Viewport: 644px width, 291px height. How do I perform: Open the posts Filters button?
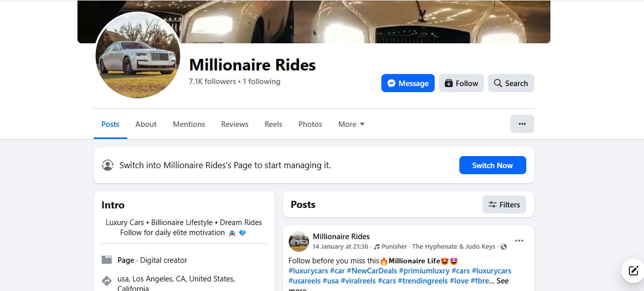pos(504,204)
